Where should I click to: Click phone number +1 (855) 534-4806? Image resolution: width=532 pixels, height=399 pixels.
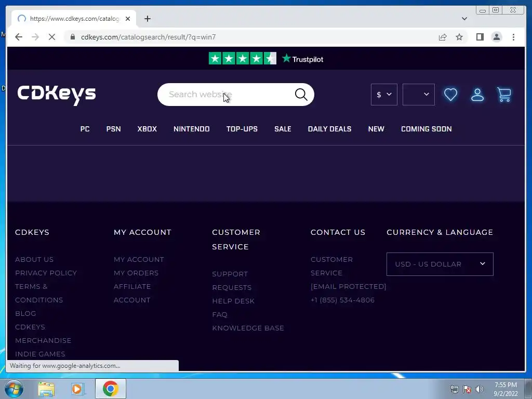[x=342, y=300]
